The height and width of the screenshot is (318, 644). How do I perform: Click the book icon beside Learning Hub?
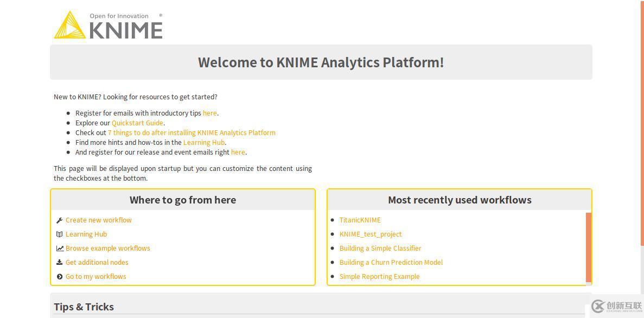59,234
